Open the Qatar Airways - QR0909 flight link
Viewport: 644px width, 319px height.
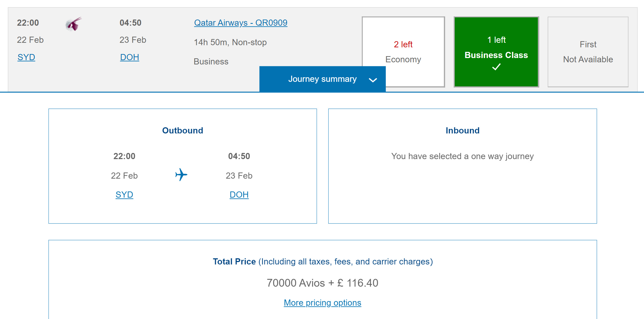pyautogui.click(x=241, y=23)
